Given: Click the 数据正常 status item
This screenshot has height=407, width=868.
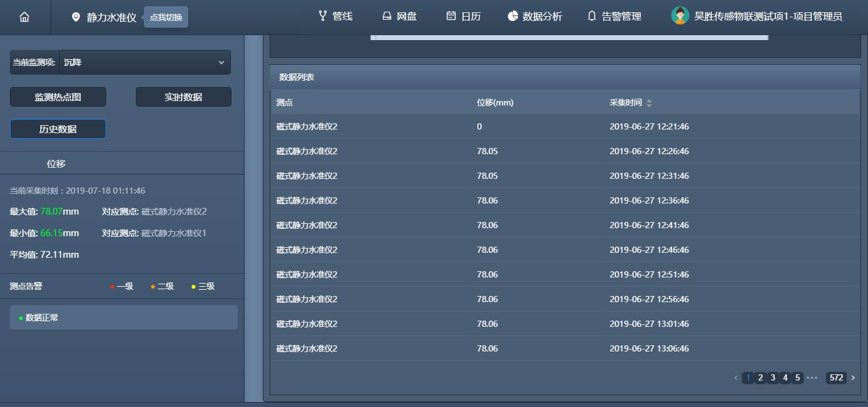Looking at the screenshot, I should tap(123, 318).
